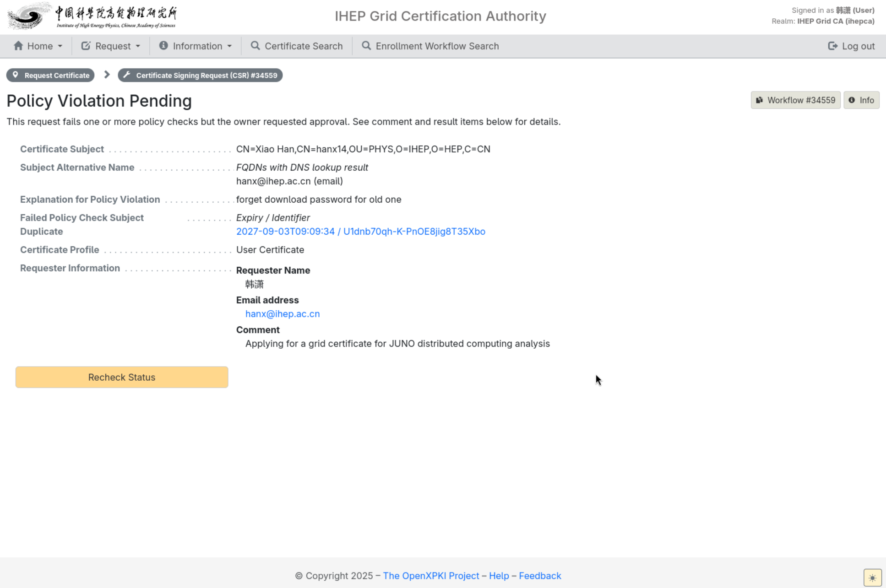886x588 pixels.
Task: Open the Workflow #34559 button
Action: click(796, 100)
